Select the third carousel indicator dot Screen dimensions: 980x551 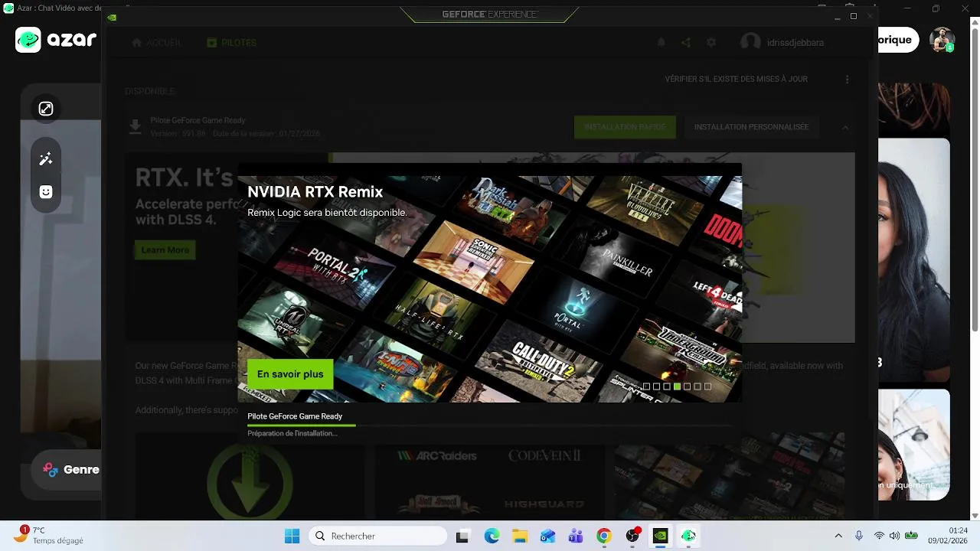(x=667, y=386)
